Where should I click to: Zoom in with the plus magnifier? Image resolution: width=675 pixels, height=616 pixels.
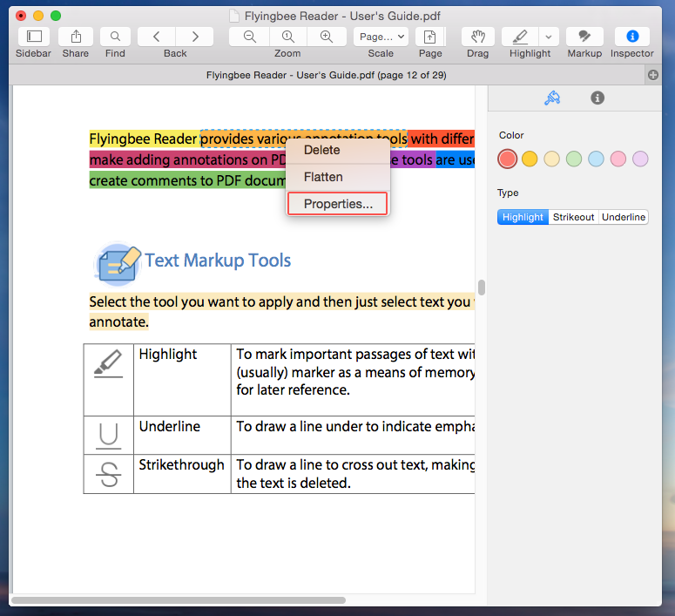tap(327, 37)
